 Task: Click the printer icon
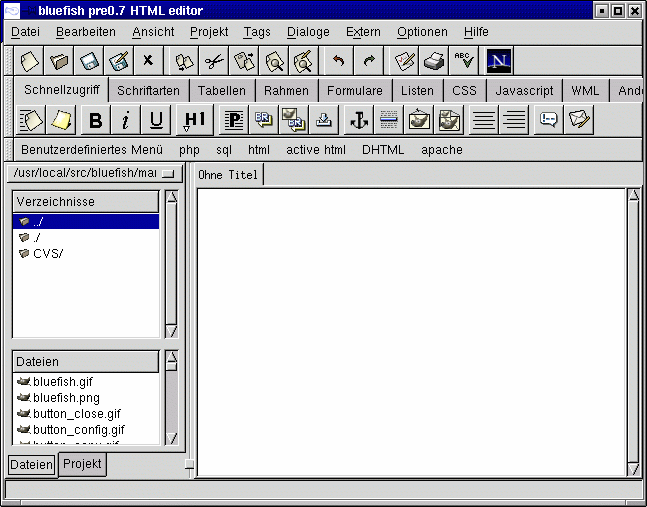(x=433, y=62)
